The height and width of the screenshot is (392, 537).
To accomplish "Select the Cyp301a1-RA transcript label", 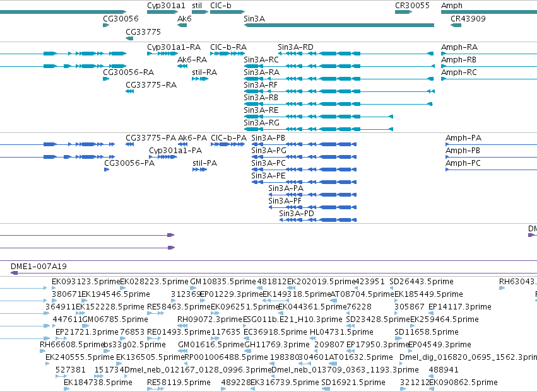I will pyautogui.click(x=174, y=47).
